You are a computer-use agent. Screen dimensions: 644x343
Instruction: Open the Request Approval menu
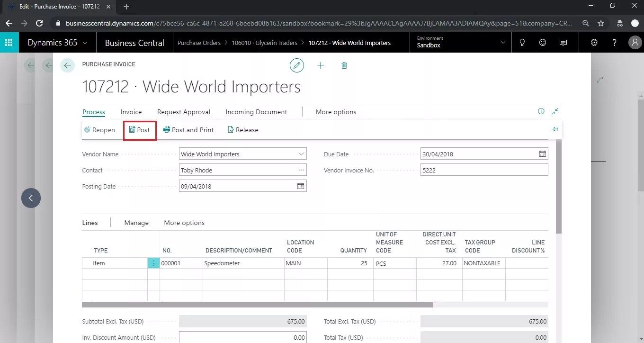184,112
